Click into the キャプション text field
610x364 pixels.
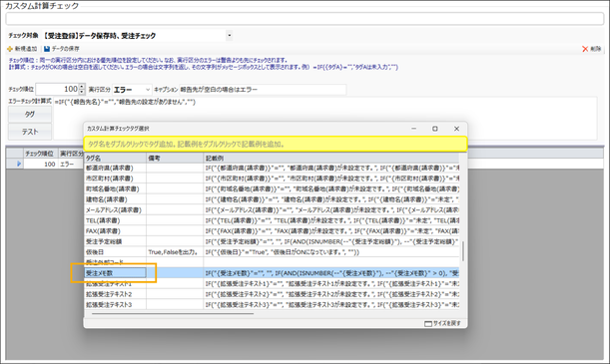263,90
